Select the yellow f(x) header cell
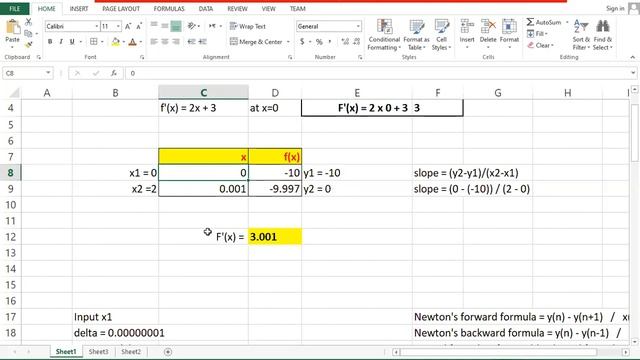This screenshot has width=640, height=360. 275,157
